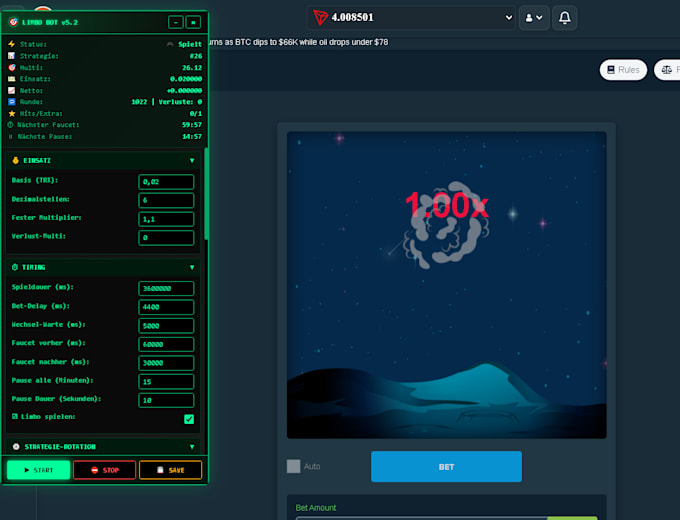Click the balance value 4.008501

click(x=352, y=17)
